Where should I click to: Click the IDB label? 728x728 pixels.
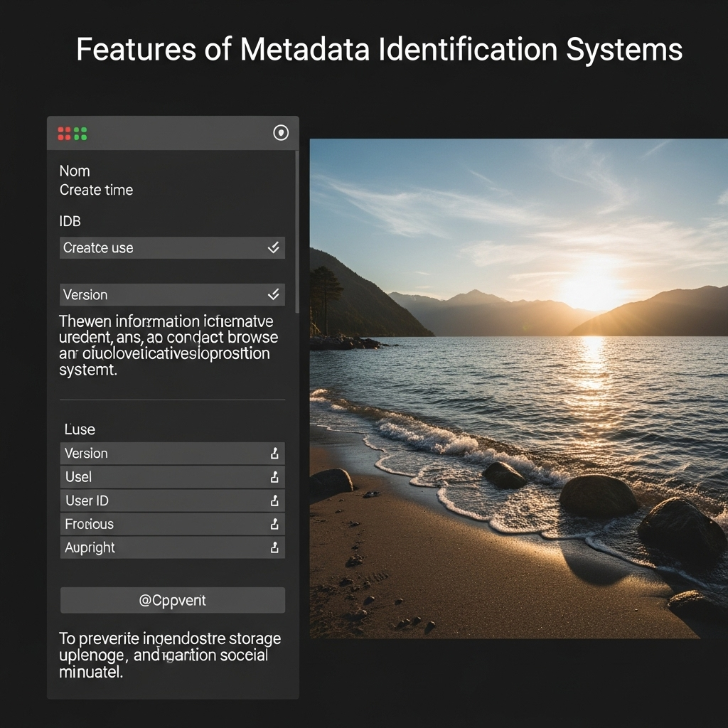point(70,221)
